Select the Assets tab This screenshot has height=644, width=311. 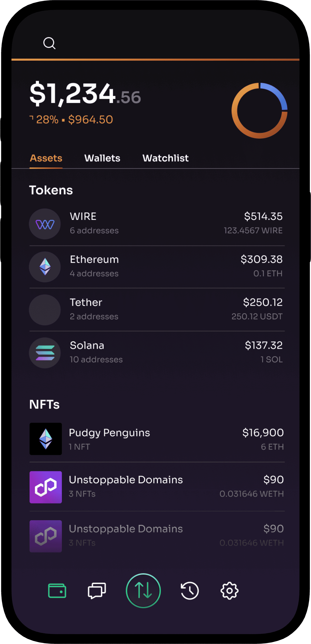46,158
